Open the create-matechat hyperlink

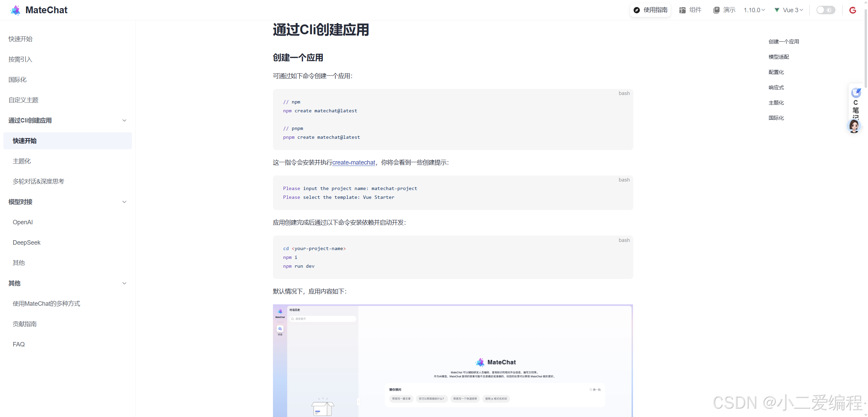(354, 163)
